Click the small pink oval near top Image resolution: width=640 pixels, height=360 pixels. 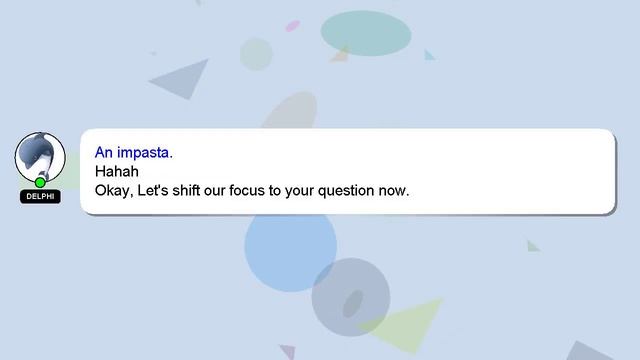coord(293,26)
